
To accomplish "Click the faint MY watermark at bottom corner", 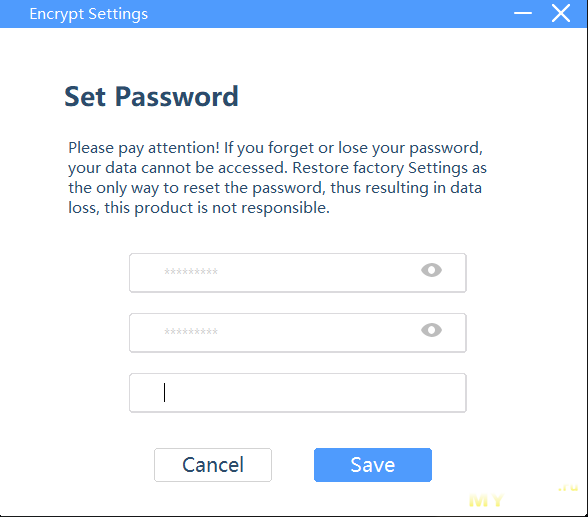I will pyautogui.click(x=486, y=501).
